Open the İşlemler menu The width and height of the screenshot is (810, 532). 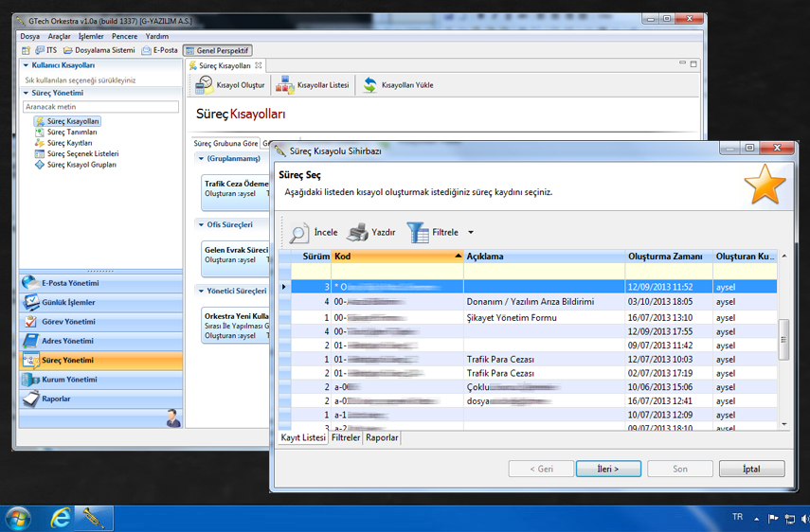[91, 36]
